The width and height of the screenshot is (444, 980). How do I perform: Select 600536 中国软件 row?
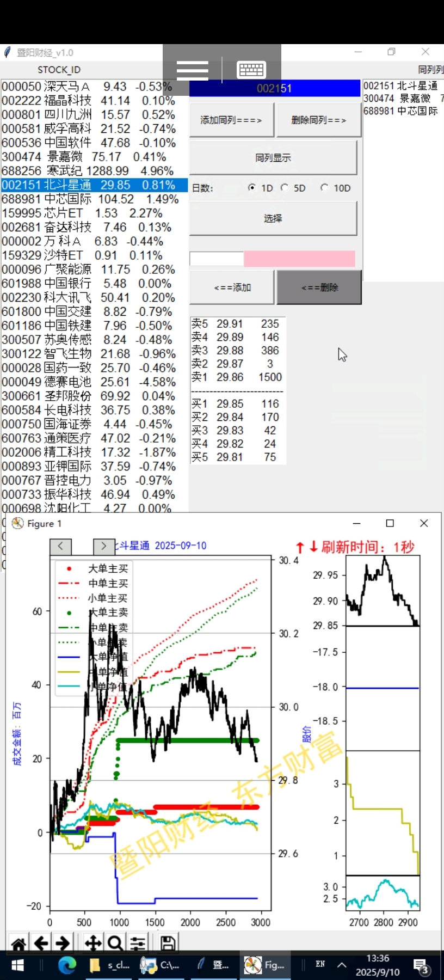[94, 143]
